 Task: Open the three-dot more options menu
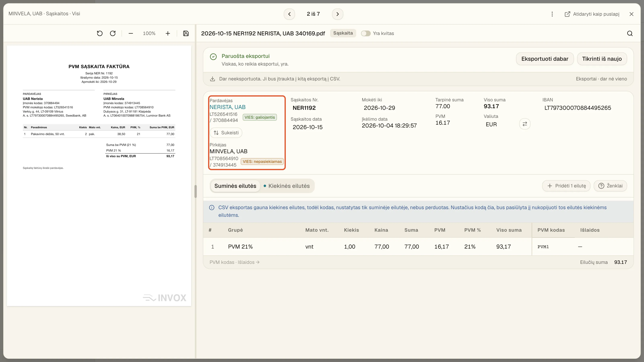552,14
